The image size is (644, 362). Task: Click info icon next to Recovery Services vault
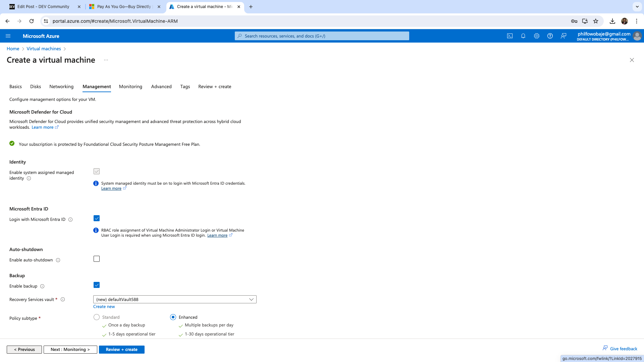click(x=63, y=299)
